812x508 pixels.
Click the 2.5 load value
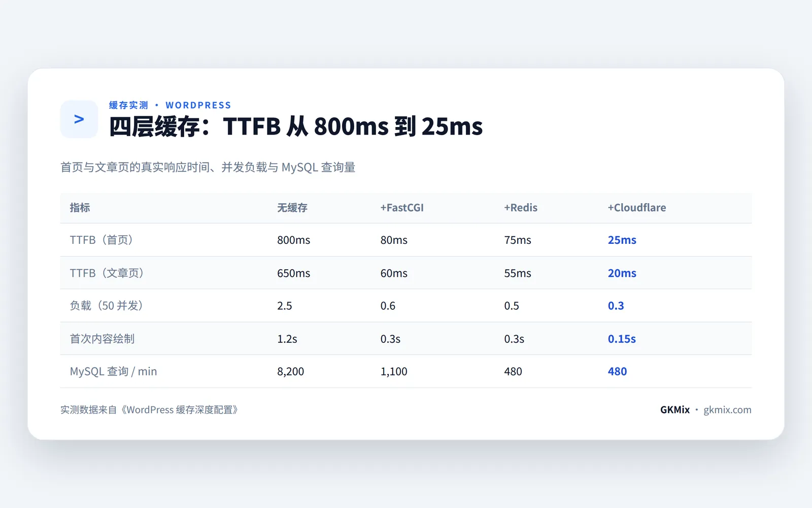pos(285,306)
